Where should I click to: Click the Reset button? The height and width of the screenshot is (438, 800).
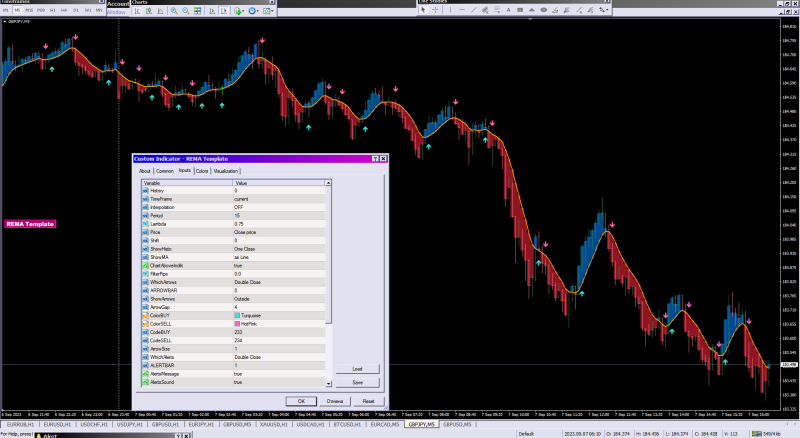[368, 401]
